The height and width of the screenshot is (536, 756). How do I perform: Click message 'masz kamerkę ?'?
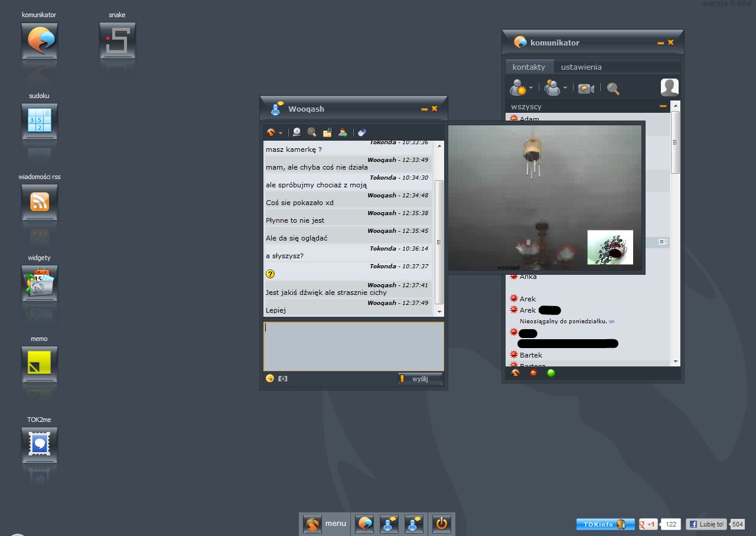294,150
